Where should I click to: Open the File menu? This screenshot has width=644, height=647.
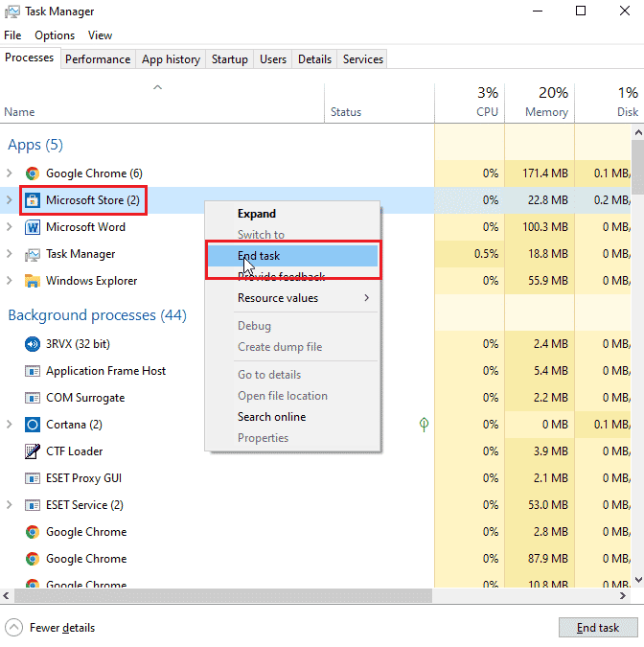[12, 35]
